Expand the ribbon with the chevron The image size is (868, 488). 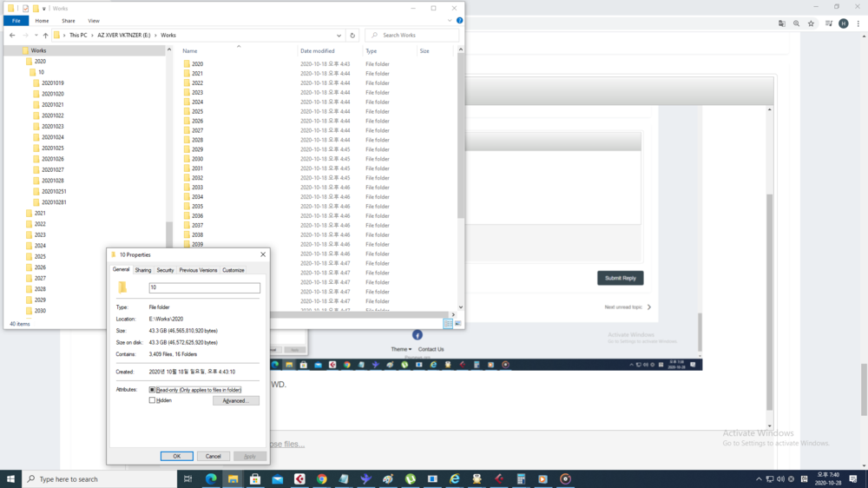pyautogui.click(x=450, y=20)
